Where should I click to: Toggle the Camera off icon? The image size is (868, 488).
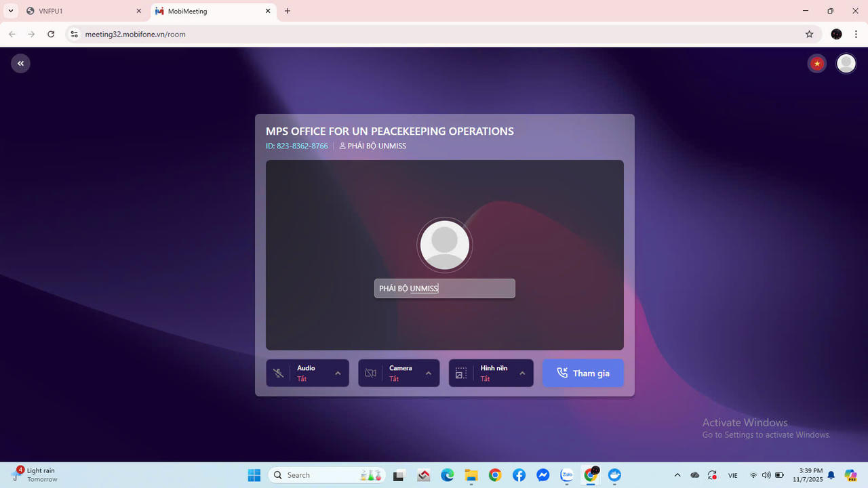(x=370, y=373)
